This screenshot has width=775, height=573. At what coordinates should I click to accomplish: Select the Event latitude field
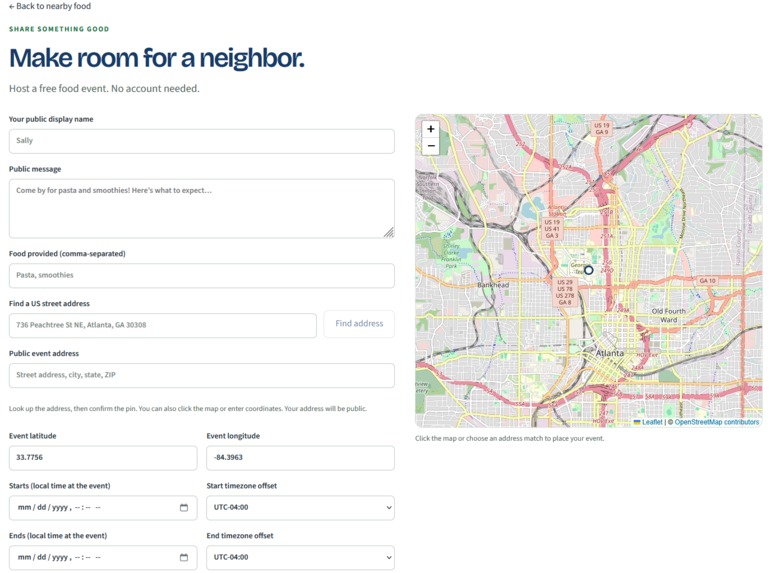click(103, 458)
